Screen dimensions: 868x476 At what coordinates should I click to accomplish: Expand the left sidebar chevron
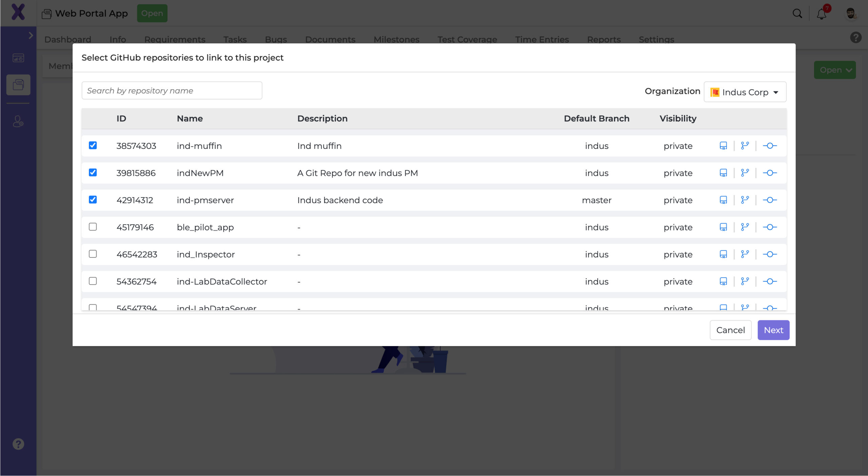pos(31,35)
